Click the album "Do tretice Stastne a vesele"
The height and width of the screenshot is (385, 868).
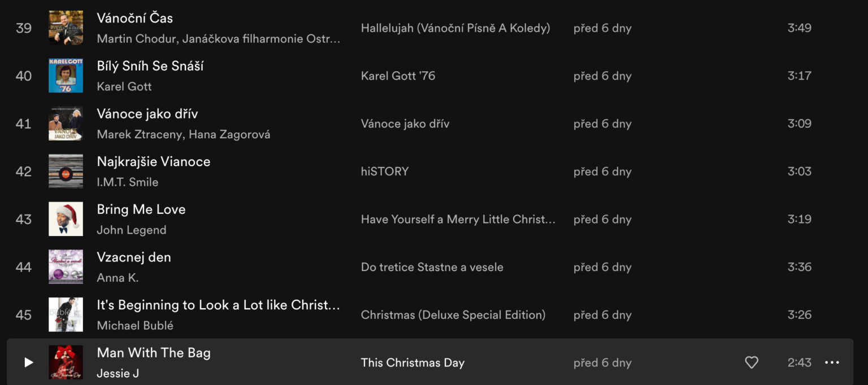[x=432, y=267]
